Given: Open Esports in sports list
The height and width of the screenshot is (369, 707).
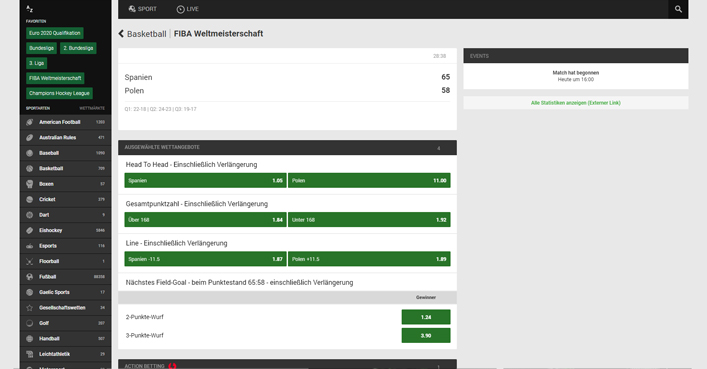Looking at the screenshot, I should (x=65, y=246).
